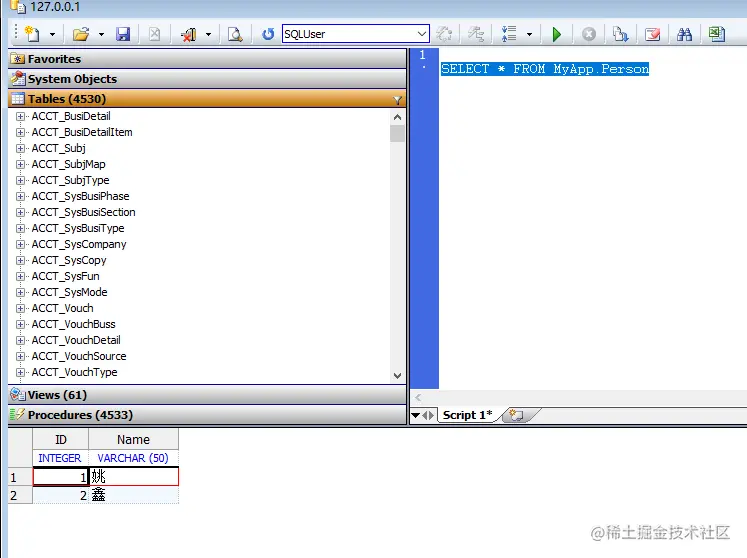Open the list icon's dropdown arrow
Viewport: 747px width, 558px height.
[x=529, y=34]
